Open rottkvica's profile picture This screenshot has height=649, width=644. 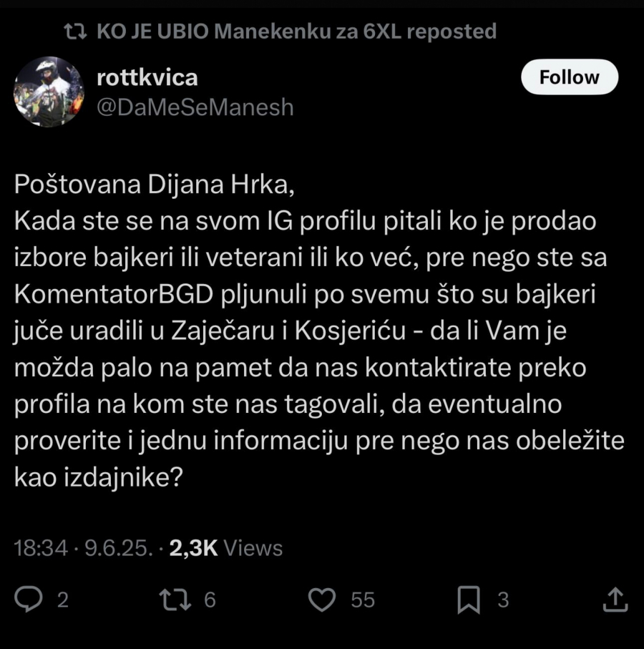(x=49, y=92)
